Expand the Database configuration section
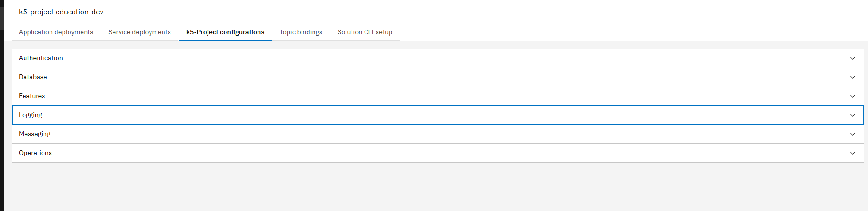 click(x=33, y=77)
